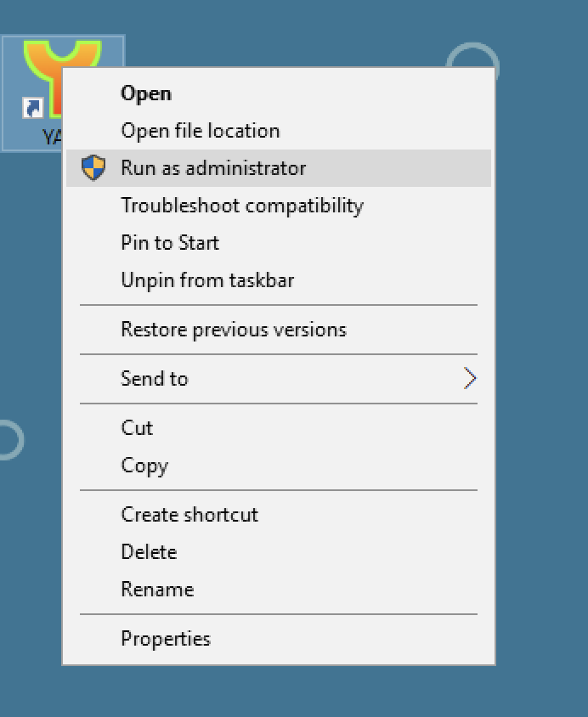Select Pin to Start

[170, 243]
